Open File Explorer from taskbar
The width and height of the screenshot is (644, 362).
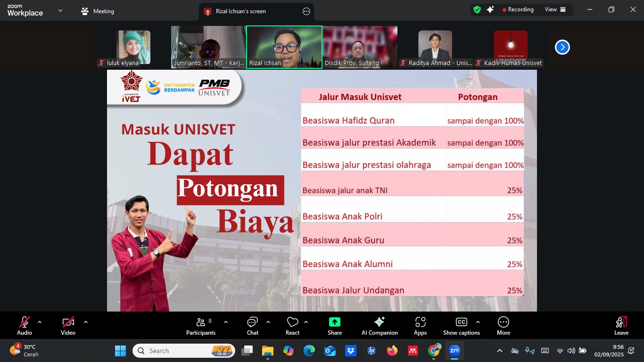(x=268, y=351)
